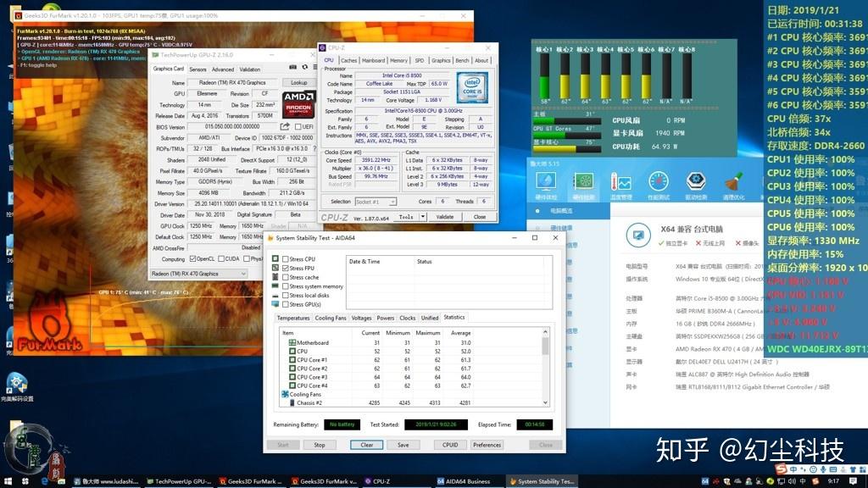Click the GPU-Z screenshot camera icon
The image size is (868, 488).
click(x=292, y=68)
